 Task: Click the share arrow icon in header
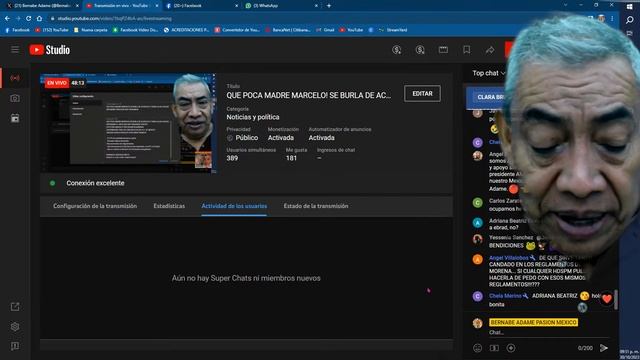pyautogui.click(x=490, y=50)
